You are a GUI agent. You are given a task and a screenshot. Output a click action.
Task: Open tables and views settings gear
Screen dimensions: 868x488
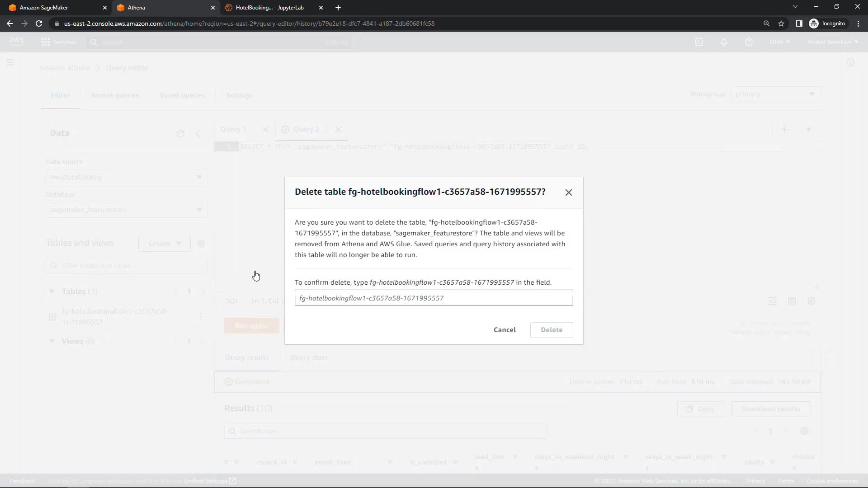[x=202, y=244]
